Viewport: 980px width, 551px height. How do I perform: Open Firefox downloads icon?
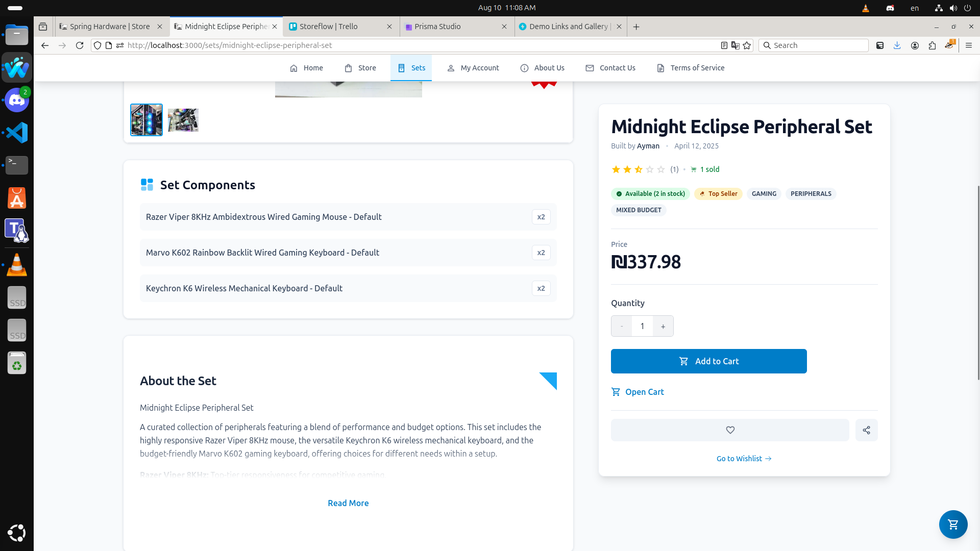tap(897, 45)
